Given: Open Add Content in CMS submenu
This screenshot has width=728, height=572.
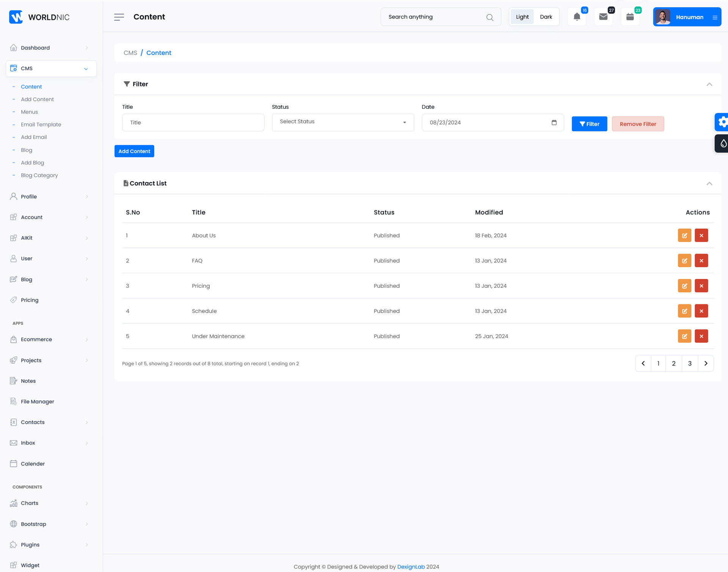Looking at the screenshot, I should pos(37,99).
